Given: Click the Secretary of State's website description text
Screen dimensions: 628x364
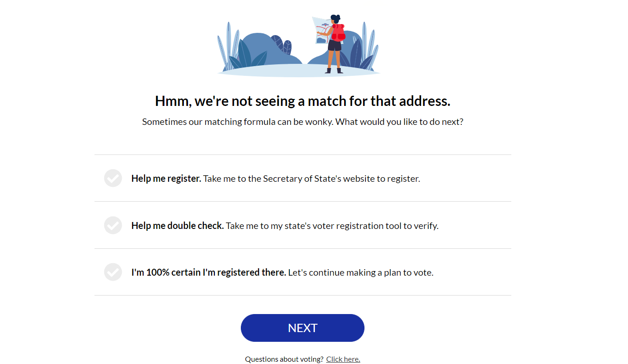Looking at the screenshot, I should tap(312, 179).
